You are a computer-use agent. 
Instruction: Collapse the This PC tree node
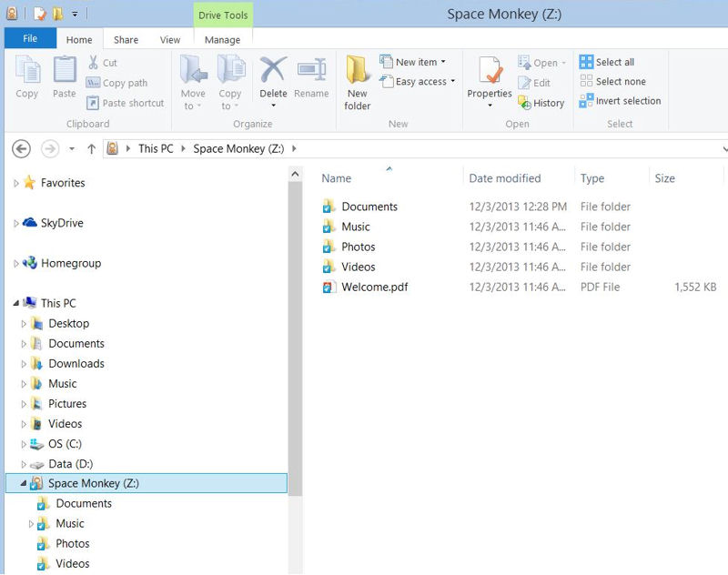coord(16,303)
